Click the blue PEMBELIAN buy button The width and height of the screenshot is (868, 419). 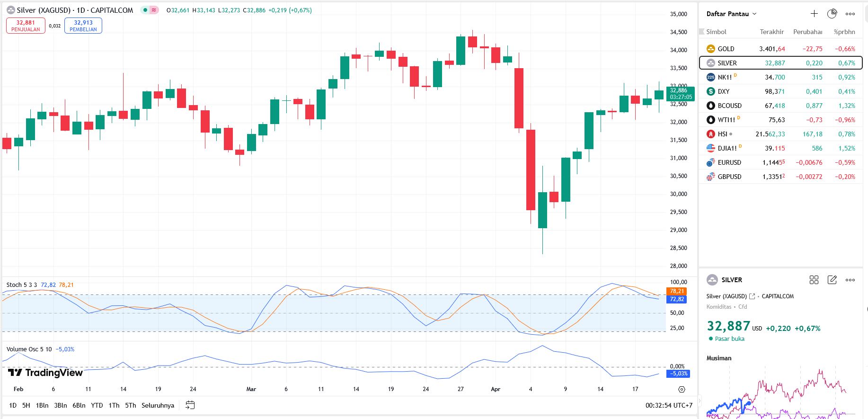point(83,26)
